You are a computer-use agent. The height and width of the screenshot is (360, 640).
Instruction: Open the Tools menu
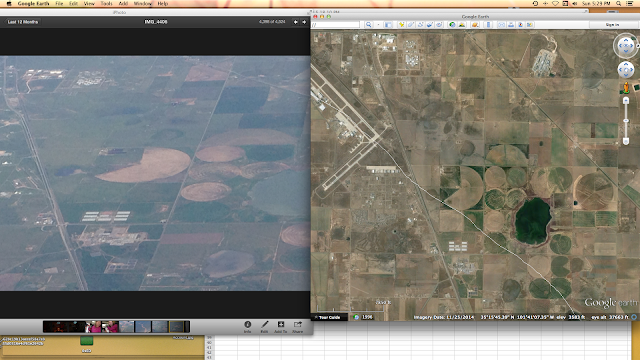click(x=106, y=3)
